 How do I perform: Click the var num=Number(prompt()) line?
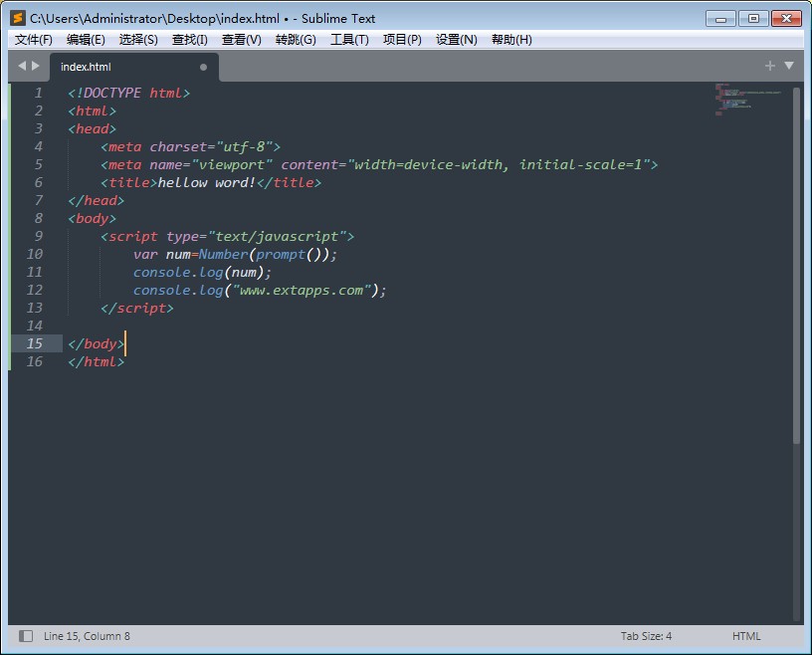pyautogui.click(x=235, y=255)
